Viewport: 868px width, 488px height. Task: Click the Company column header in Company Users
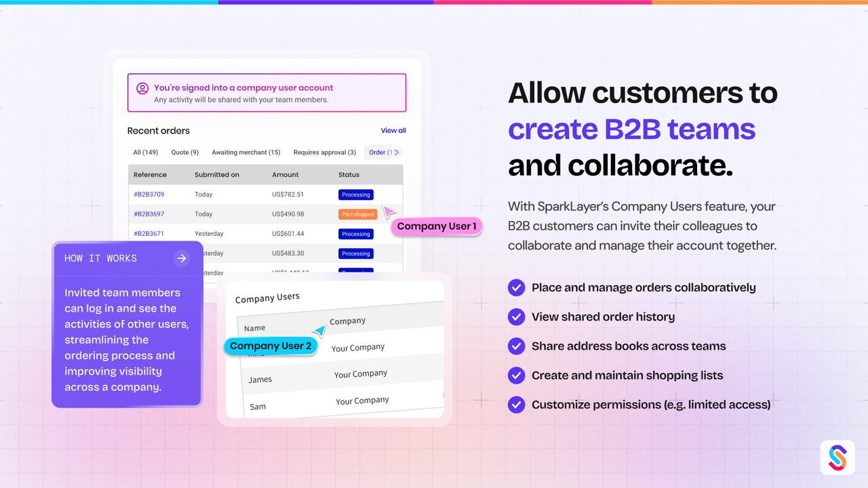coord(348,321)
